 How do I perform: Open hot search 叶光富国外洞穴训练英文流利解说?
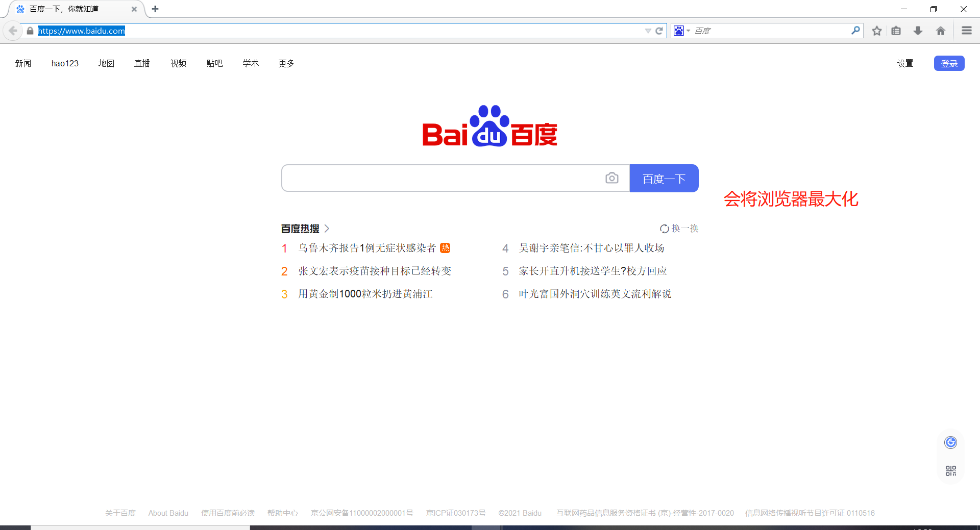tap(595, 294)
